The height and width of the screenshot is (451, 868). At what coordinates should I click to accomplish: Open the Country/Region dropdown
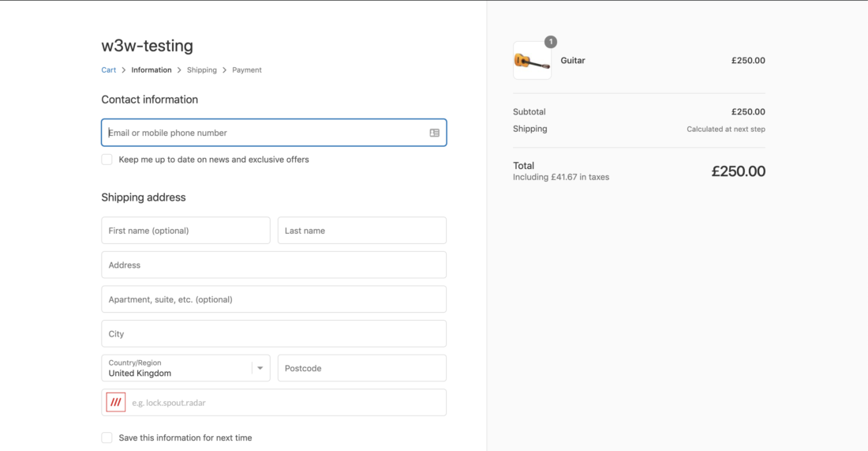click(x=185, y=368)
